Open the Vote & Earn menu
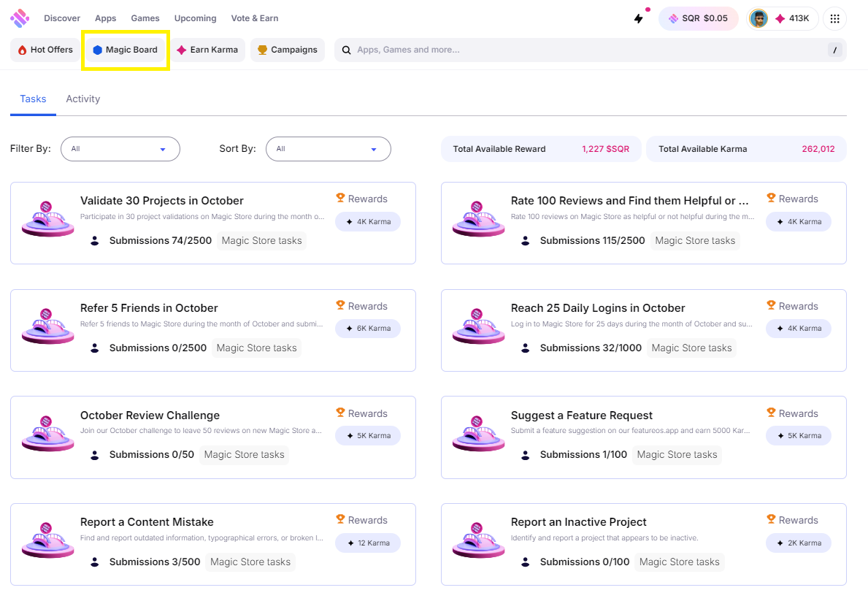 [x=255, y=18]
